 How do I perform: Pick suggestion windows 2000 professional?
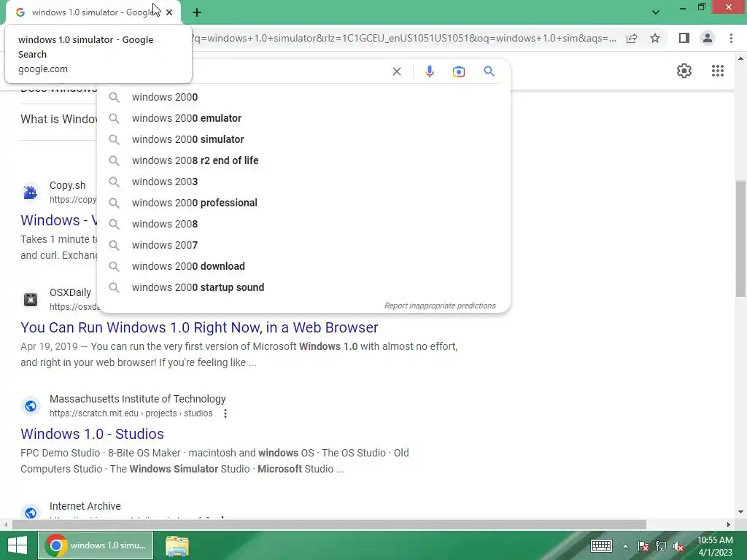pos(303,203)
